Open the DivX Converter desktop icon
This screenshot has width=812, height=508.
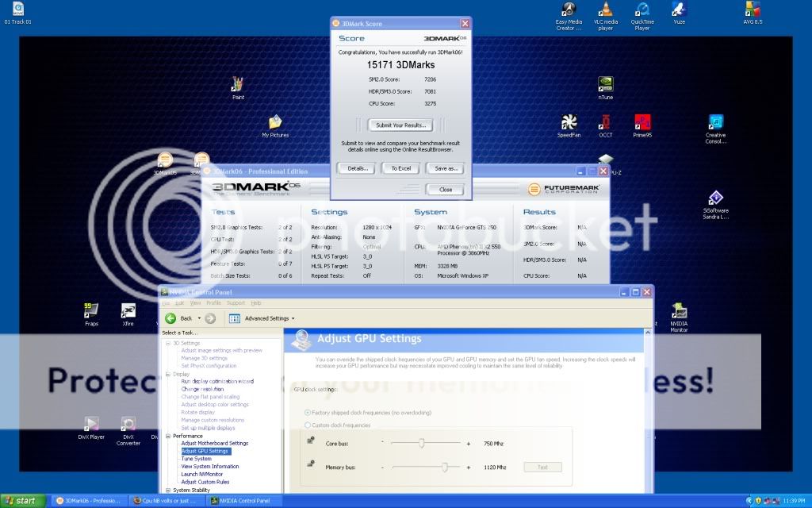pos(128,431)
